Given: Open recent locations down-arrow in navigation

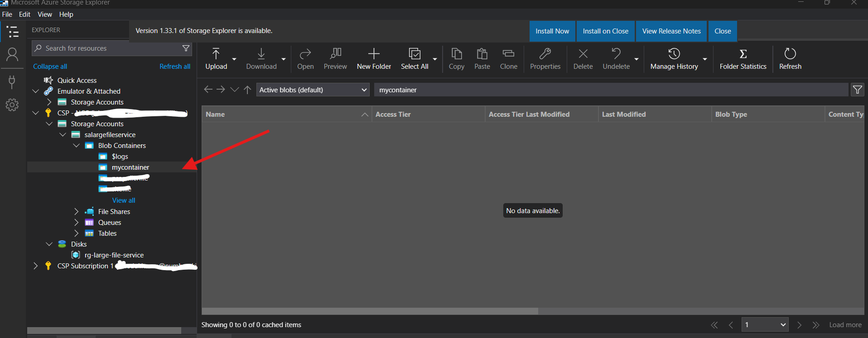Looking at the screenshot, I should [x=234, y=90].
